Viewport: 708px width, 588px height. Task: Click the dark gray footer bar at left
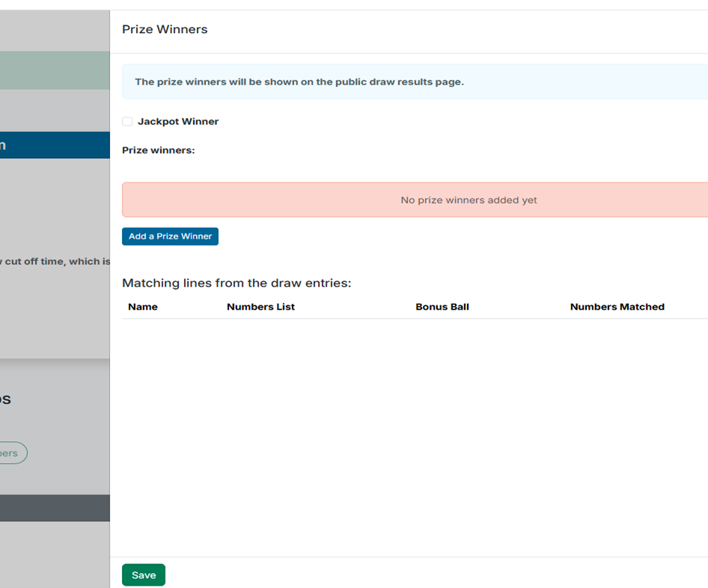point(55,508)
